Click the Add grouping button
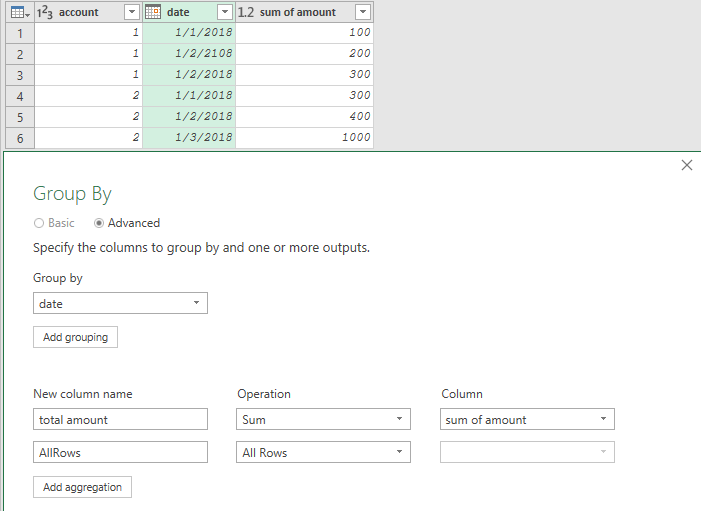701x511 pixels. (x=75, y=337)
